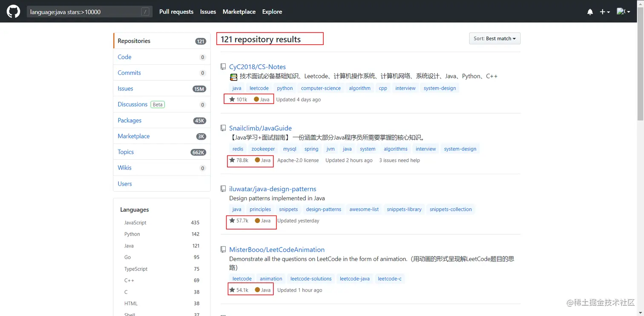Screen dimensions: 644x316
Task: Click the mysql topic tag
Action: pyautogui.click(x=290, y=149)
